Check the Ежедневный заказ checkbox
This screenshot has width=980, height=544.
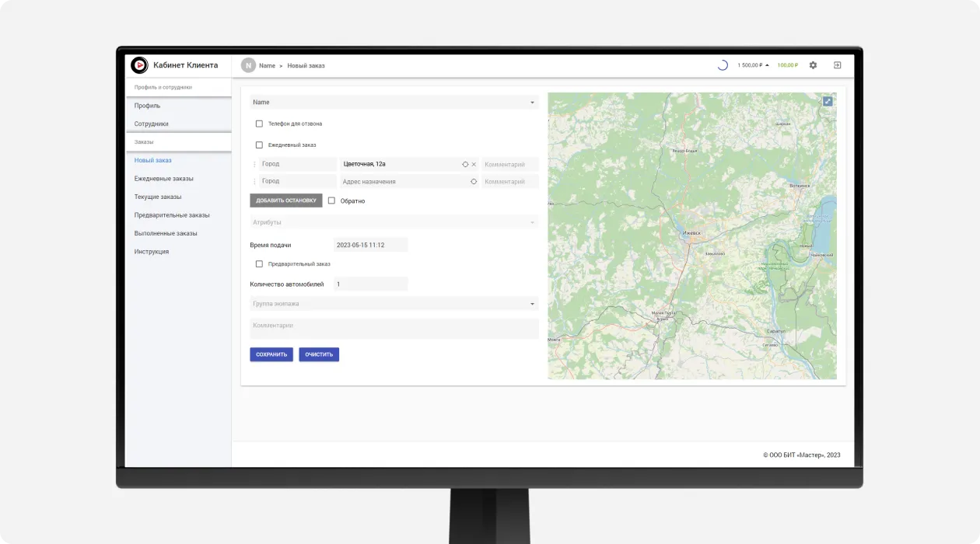pos(259,145)
